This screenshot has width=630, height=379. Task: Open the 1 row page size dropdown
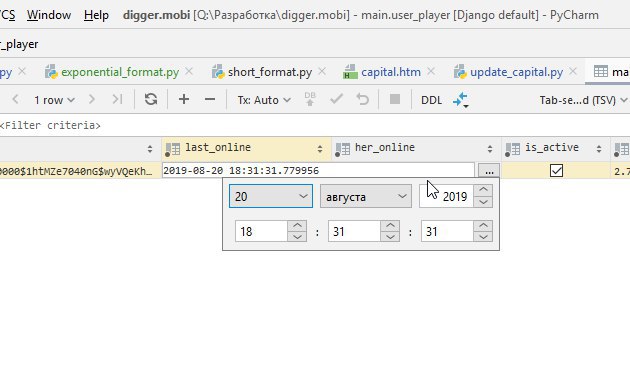tap(54, 100)
